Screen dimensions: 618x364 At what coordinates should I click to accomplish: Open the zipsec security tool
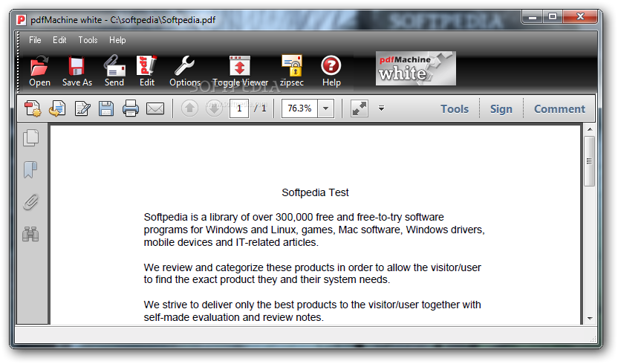tap(292, 66)
